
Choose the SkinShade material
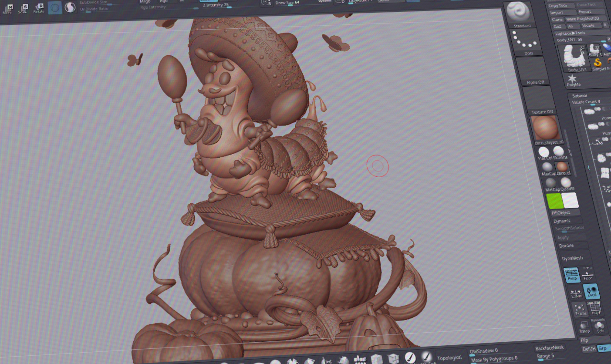[559, 153]
